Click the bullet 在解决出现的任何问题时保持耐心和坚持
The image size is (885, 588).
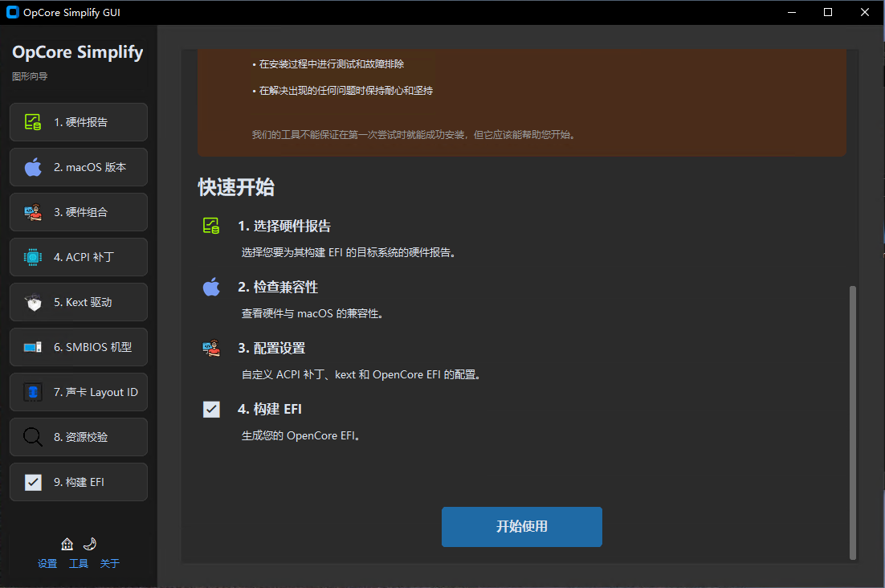(x=343, y=91)
